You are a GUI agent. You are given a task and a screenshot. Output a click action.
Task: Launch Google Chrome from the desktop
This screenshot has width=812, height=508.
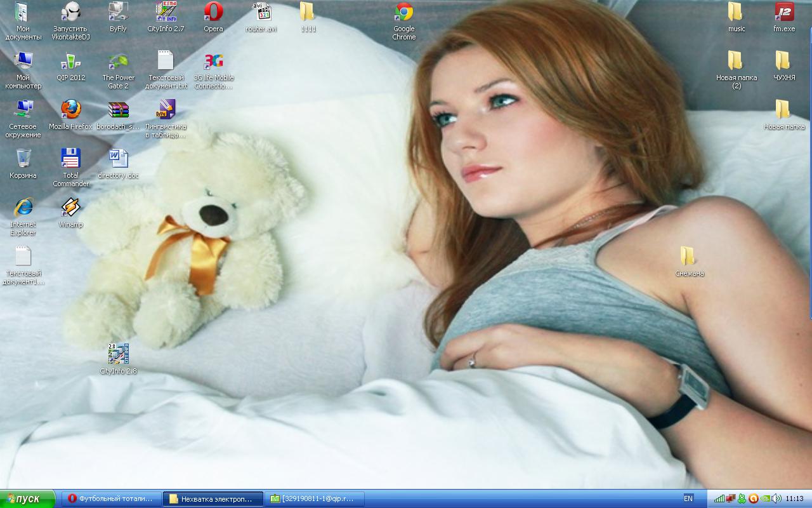(x=403, y=13)
